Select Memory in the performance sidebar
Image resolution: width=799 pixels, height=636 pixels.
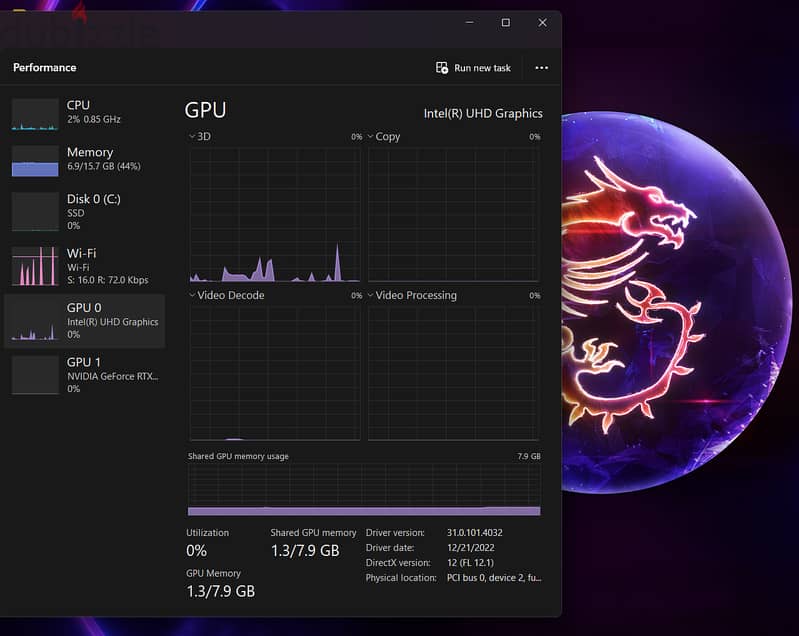pyautogui.click(x=84, y=160)
